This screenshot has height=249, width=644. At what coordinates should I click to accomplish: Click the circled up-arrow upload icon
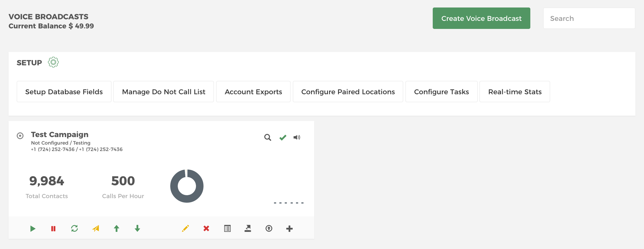(269, 228)
